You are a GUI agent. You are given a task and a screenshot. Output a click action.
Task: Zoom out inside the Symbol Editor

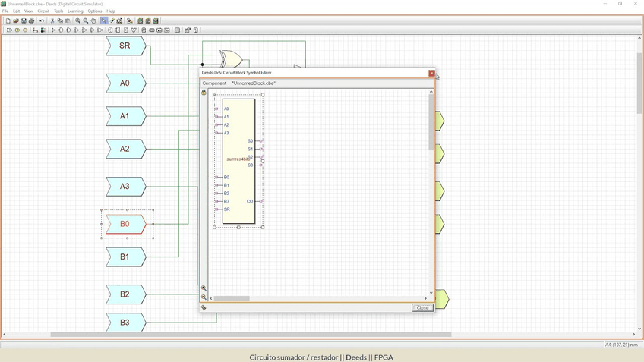pyautogui.click(x=204, y=297)
